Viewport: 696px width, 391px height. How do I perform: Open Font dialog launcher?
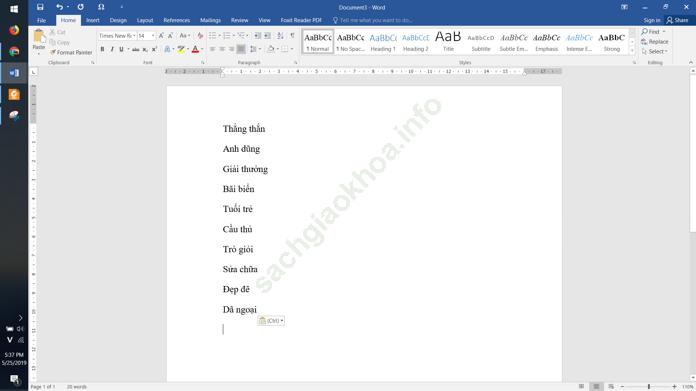(x=203, y=63)
